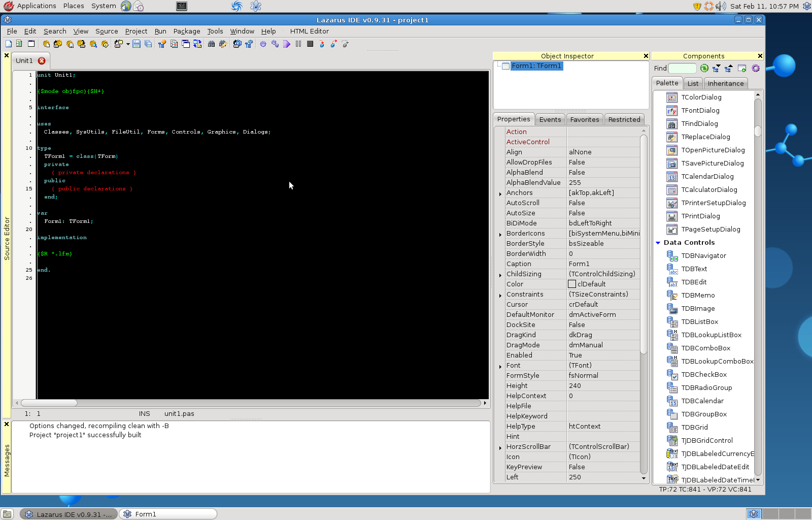Open the dropdown arrow next to Open

pyautogui.click(x=128, y=44)
